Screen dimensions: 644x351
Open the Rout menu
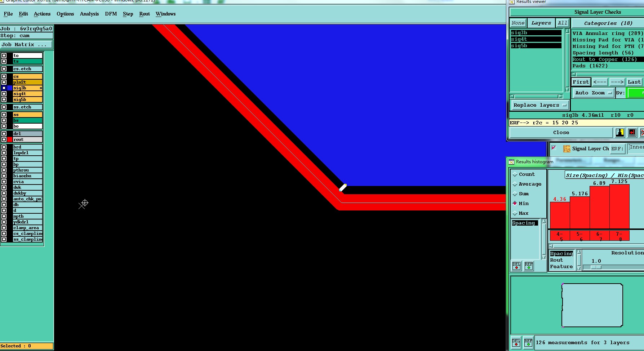click(145, 14)
